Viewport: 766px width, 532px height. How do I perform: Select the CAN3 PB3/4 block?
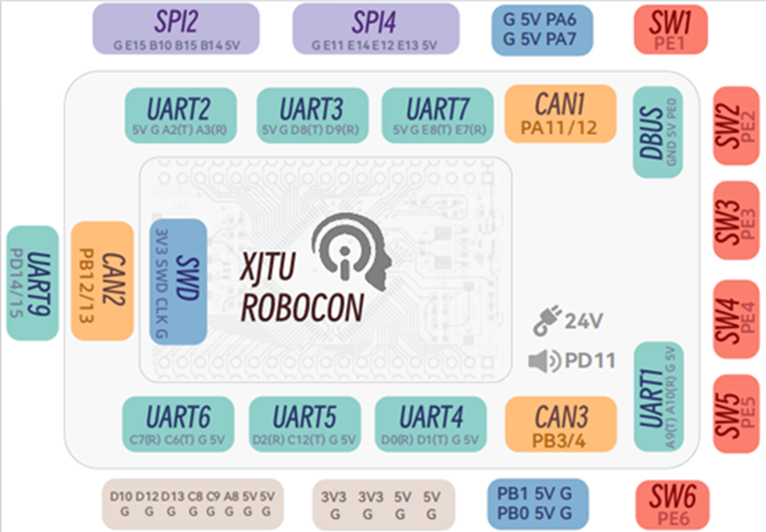tap(561, 425)
